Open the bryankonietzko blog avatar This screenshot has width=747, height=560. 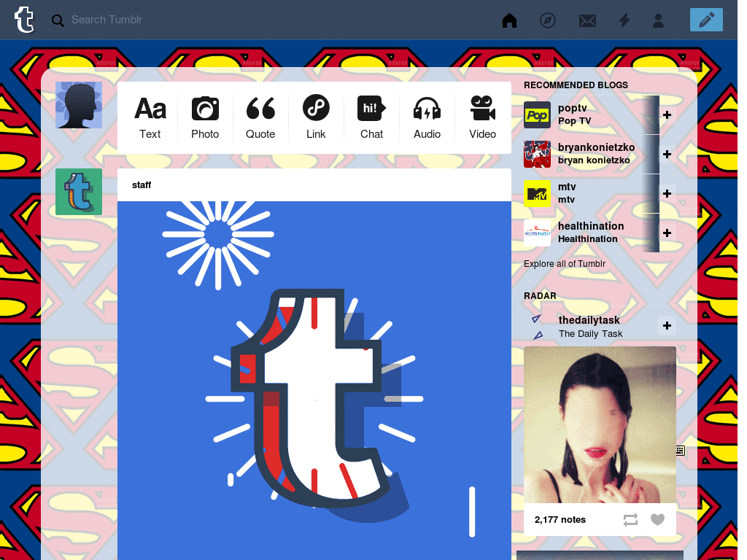tap(538, 155)
